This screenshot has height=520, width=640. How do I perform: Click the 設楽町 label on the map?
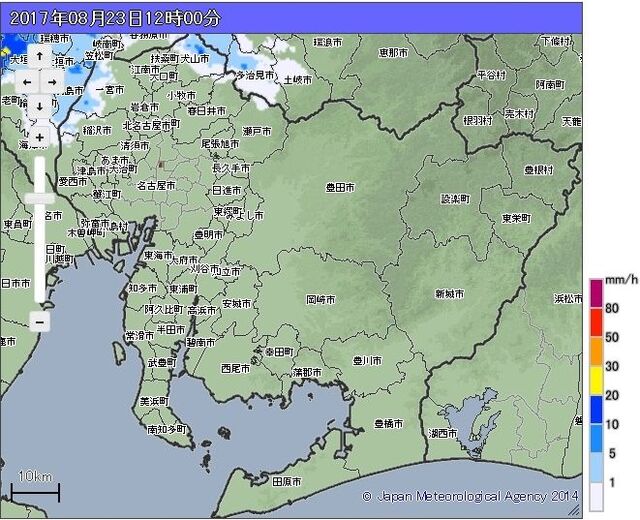point(455,199)
